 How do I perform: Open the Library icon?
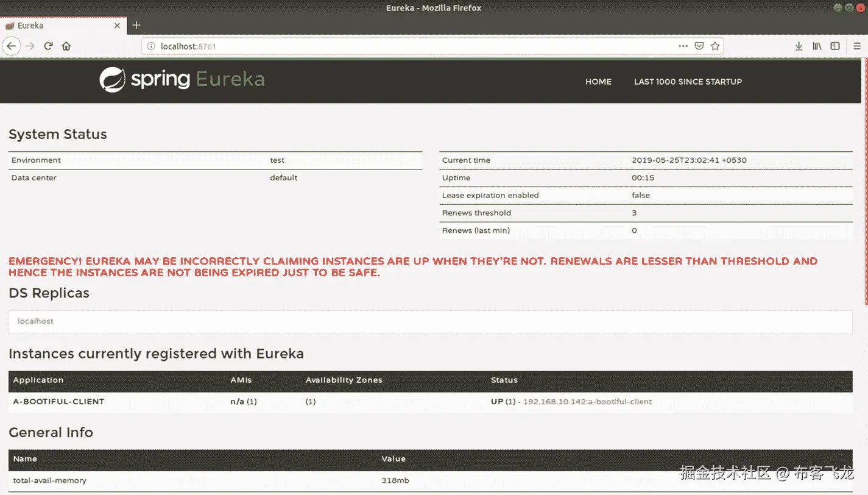(x=817, y=46)
